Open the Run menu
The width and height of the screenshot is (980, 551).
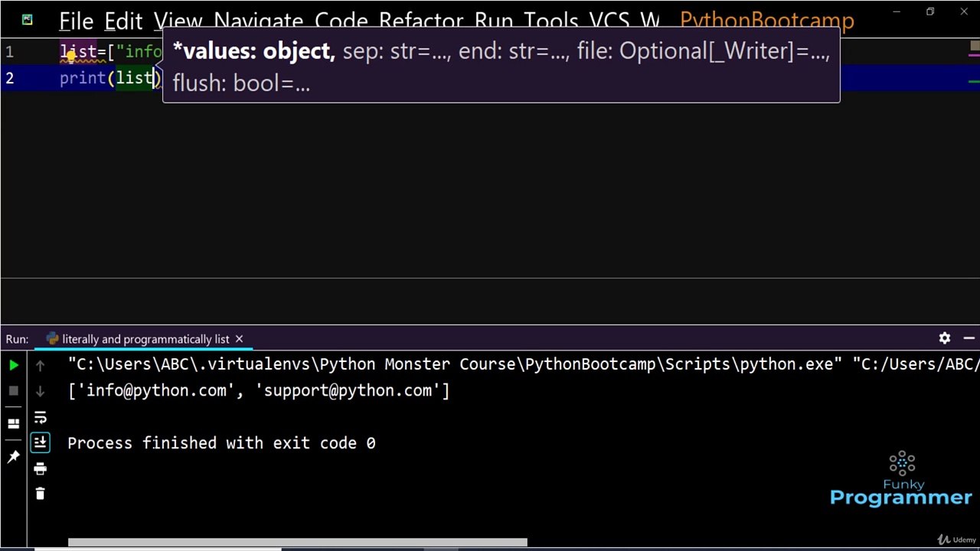[494, 21]
